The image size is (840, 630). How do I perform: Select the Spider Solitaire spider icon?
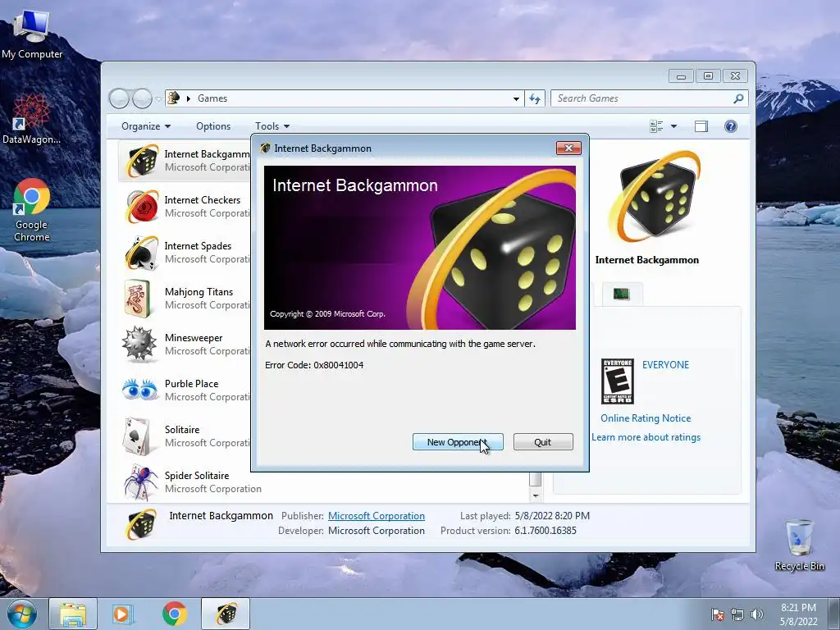pyautogui.click(x=139, y=482)
